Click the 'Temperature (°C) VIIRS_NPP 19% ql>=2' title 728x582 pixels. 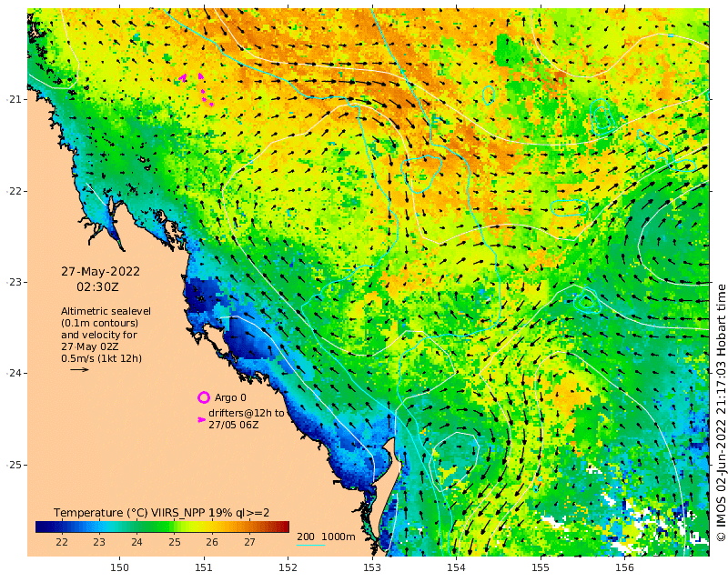pyautogui.click(x=161, y=513)
